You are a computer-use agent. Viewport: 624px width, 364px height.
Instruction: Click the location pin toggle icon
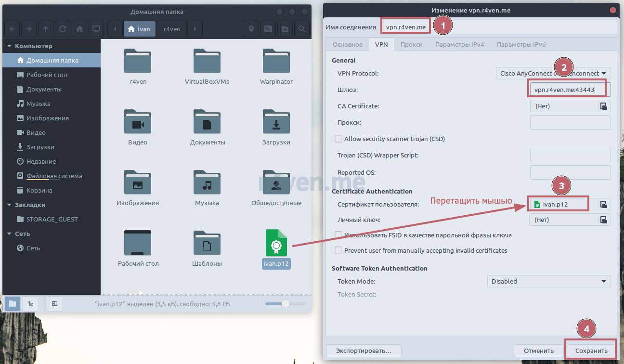[x=251, y=29]
